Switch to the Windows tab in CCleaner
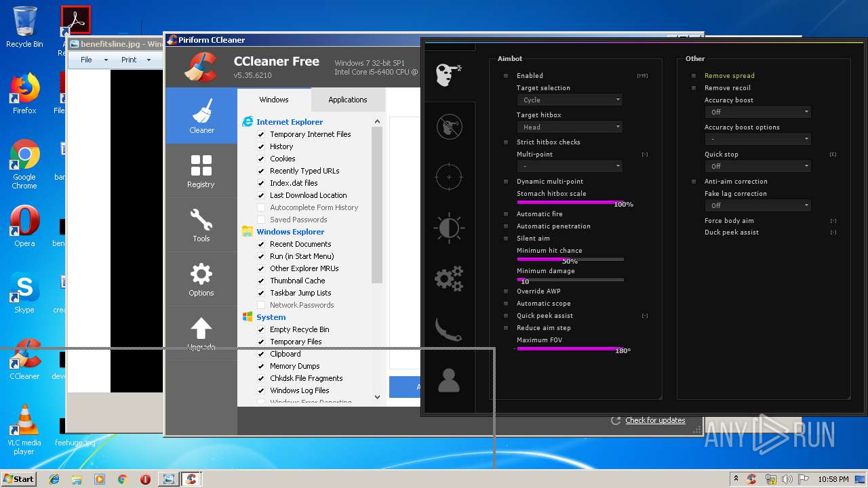The width and height of the screenshot is (868, 488). 274,100
